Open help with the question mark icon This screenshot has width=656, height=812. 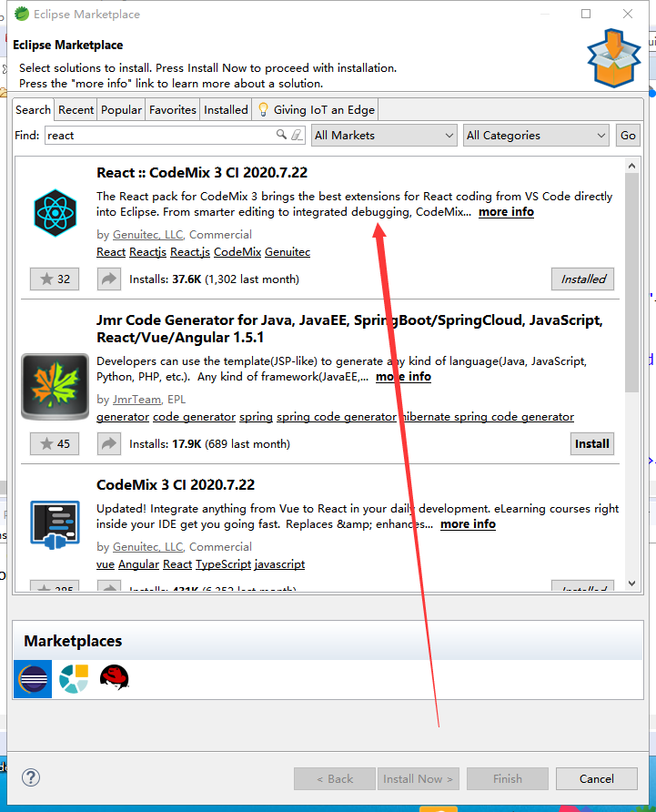(31, 777)
